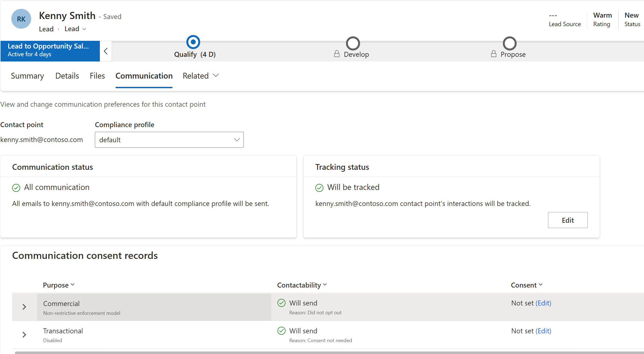This screenshot has width=644, height=354.
Task: Click Edit link for Transactional consent
Action: coord(543,331)
